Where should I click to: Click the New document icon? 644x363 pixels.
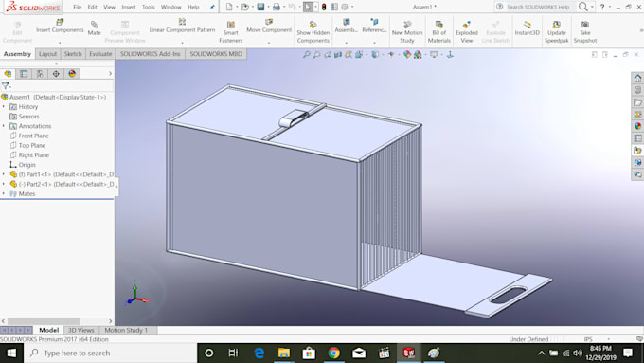[229, 7]
